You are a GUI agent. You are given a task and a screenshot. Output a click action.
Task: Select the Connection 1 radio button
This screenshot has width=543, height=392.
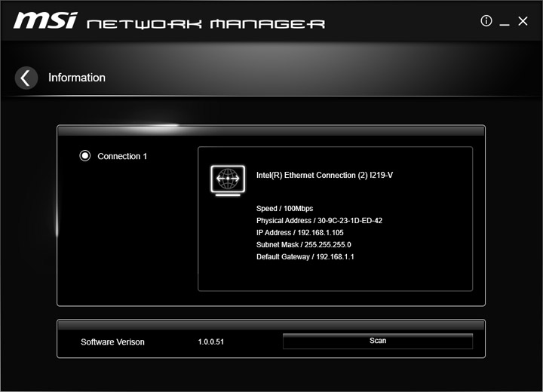[x=84, y=156]
